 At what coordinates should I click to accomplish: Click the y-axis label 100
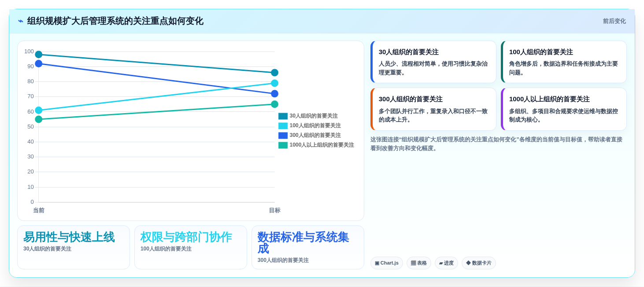pyautogui.click(x=29, y=52)
